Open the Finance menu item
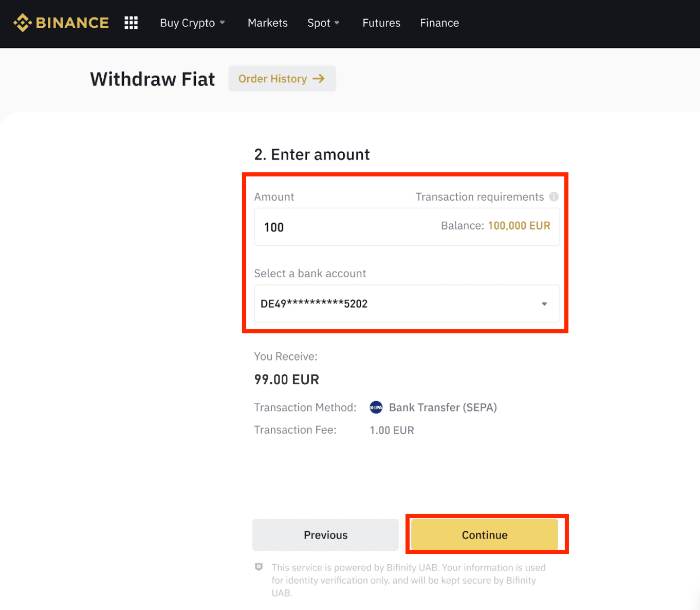 pyautogui.click(x=439, y=23)
